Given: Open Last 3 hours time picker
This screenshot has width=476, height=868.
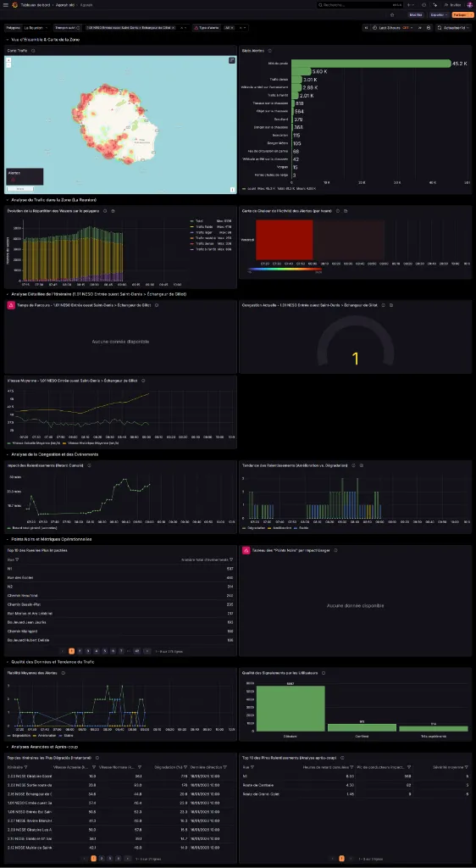Looking at the screenshot, I should (392, 27).
